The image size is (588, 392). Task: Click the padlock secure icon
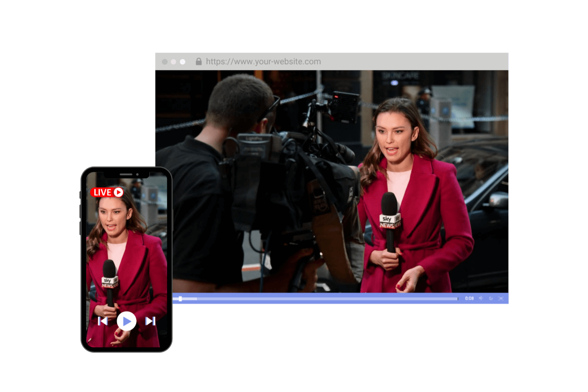coord(199,61)
